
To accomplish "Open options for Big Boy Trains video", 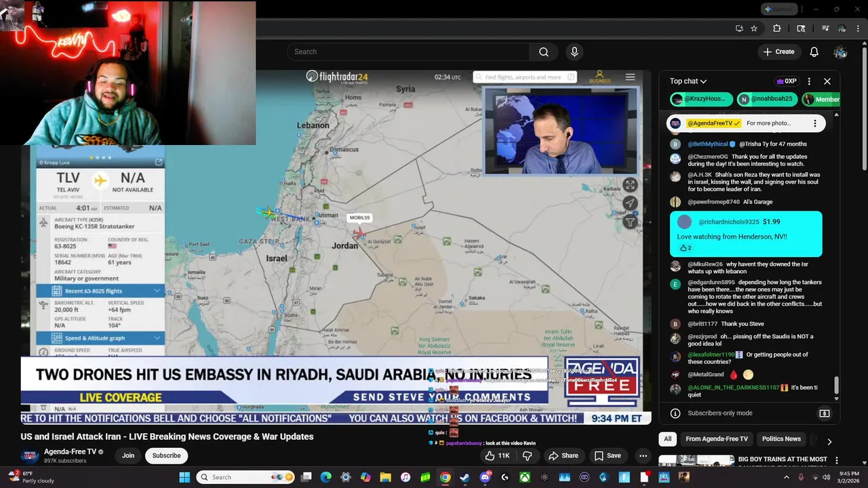I will coord(837,460).
